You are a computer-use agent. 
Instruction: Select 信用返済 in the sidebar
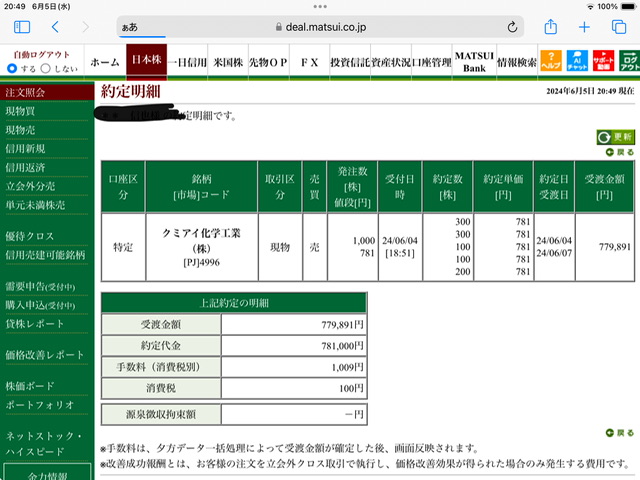[25, 167]
